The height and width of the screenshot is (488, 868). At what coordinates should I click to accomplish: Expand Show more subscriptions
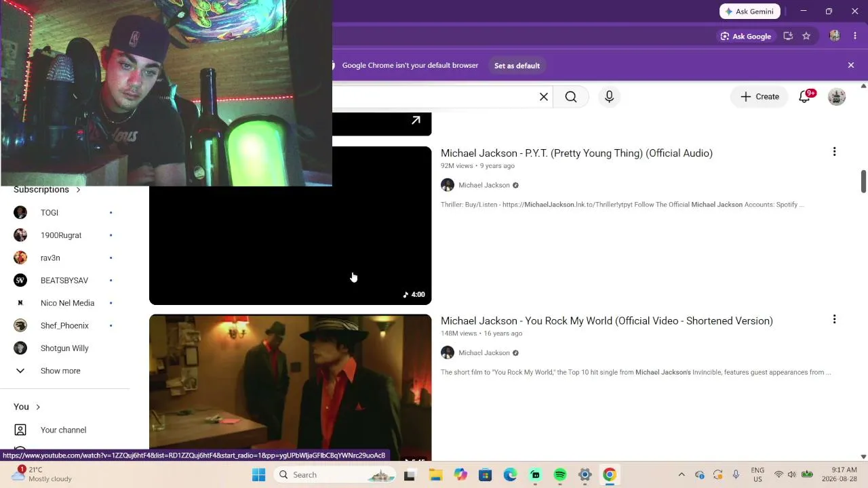coord(61,371)
